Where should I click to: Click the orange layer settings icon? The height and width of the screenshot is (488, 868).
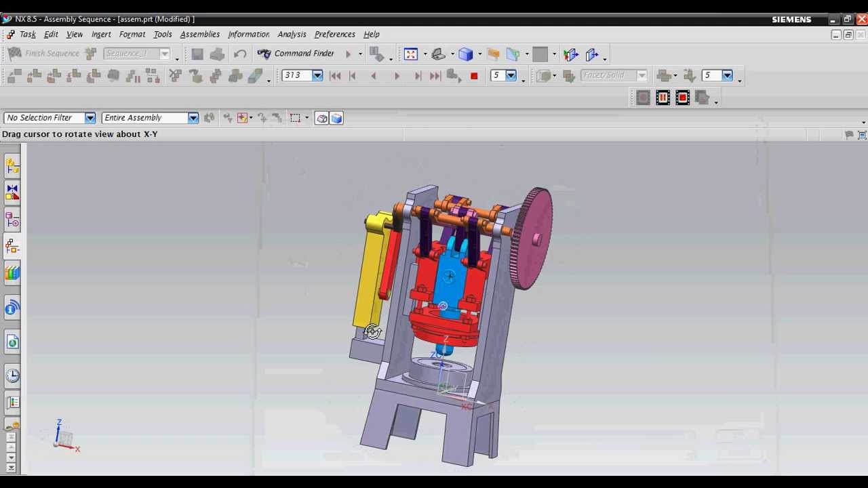493,54
